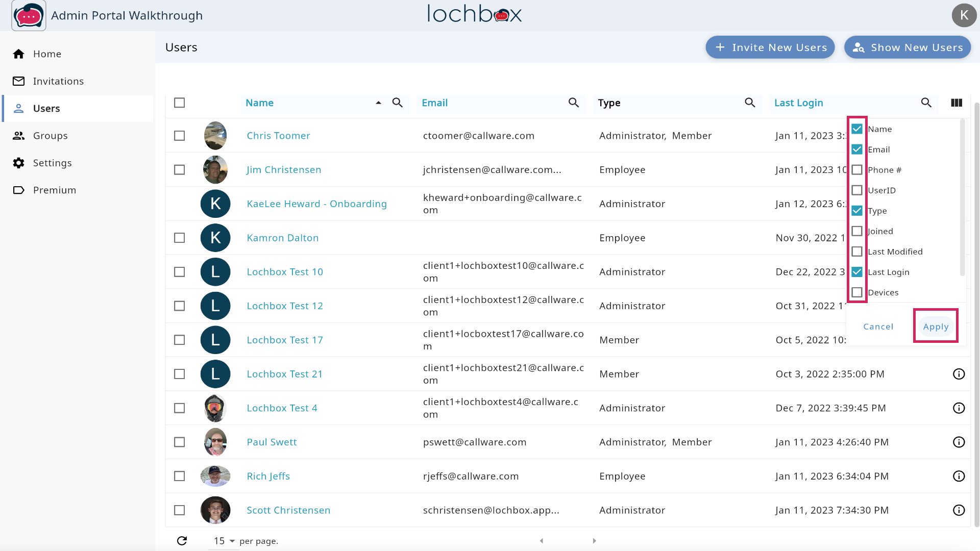The height and width of the screenshot is (551, 980).
Task: Select the Chris Toomer row checkbox
Action: point(179,136)
